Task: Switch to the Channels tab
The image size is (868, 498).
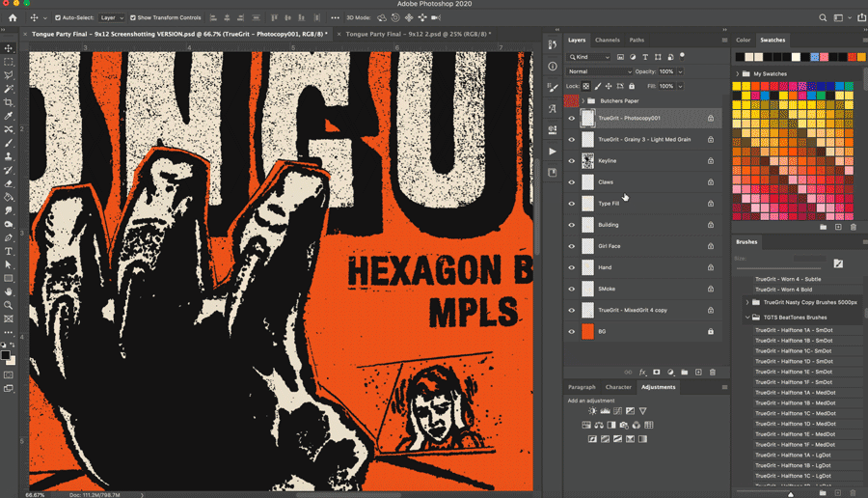Action: point(607,40)
